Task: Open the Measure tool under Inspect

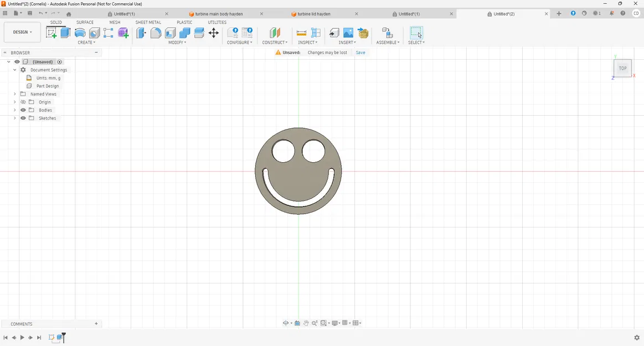Action: [x=301, y=33]
